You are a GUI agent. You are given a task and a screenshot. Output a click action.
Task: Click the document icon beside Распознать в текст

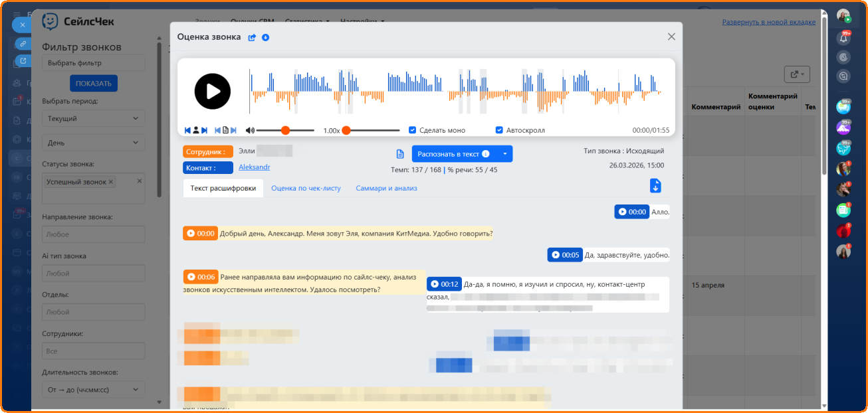click(x=400, y=154)
